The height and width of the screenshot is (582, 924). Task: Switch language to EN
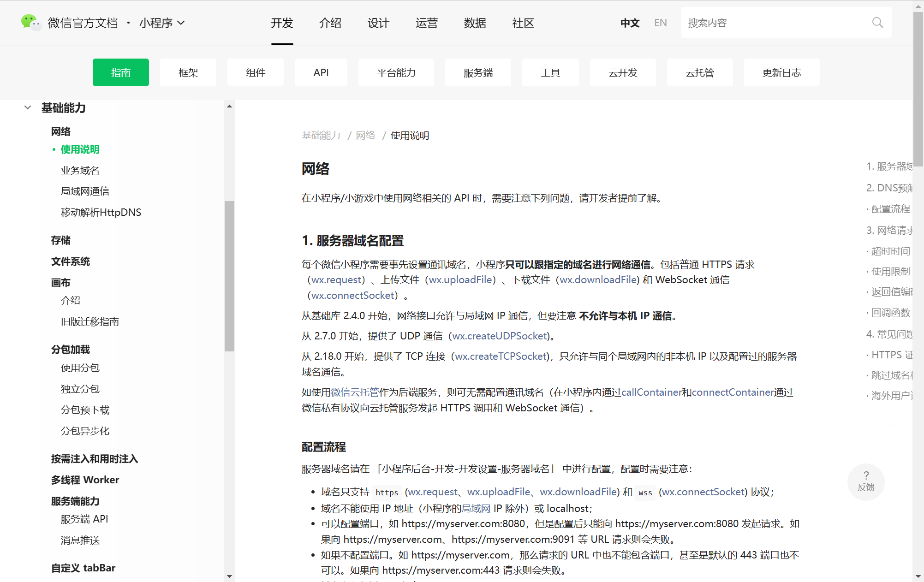pyautogui.click(x=660, y=23)
